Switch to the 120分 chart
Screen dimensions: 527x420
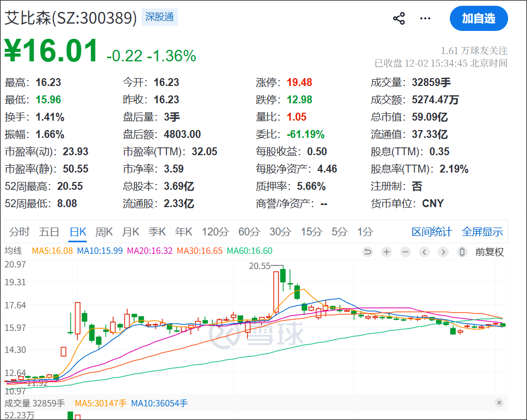pos(215,232)
